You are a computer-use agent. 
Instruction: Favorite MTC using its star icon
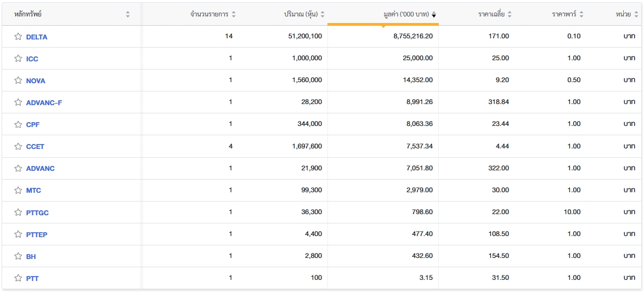point(18,190)
